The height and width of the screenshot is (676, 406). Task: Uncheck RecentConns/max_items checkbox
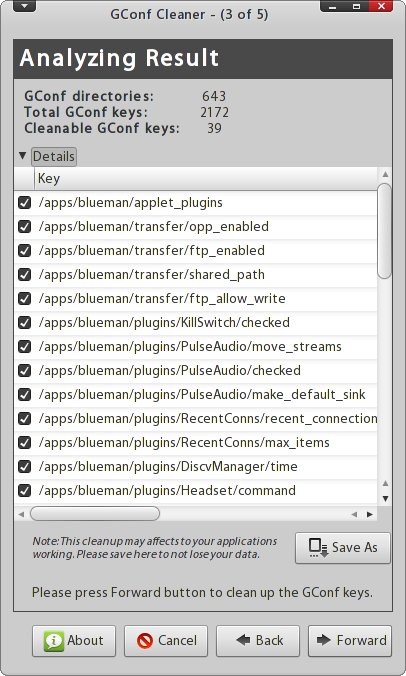pyautogui.click(x=25, y=442)
